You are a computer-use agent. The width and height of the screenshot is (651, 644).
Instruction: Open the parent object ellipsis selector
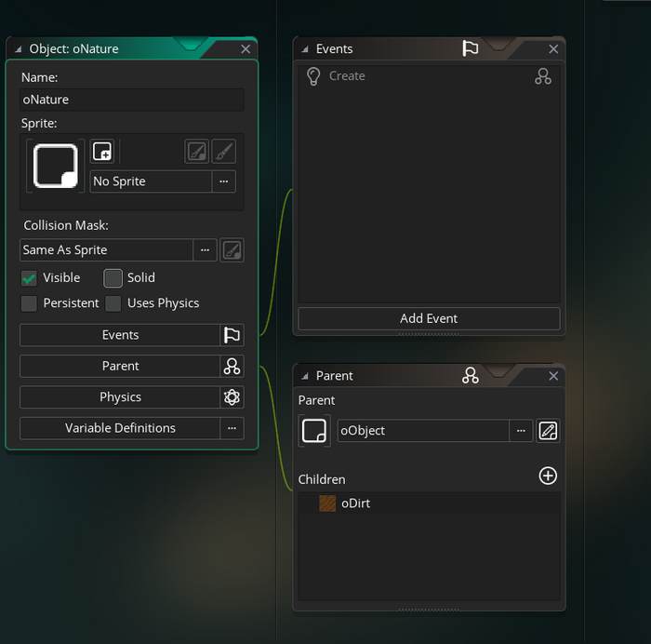click(x=521, y=431)
